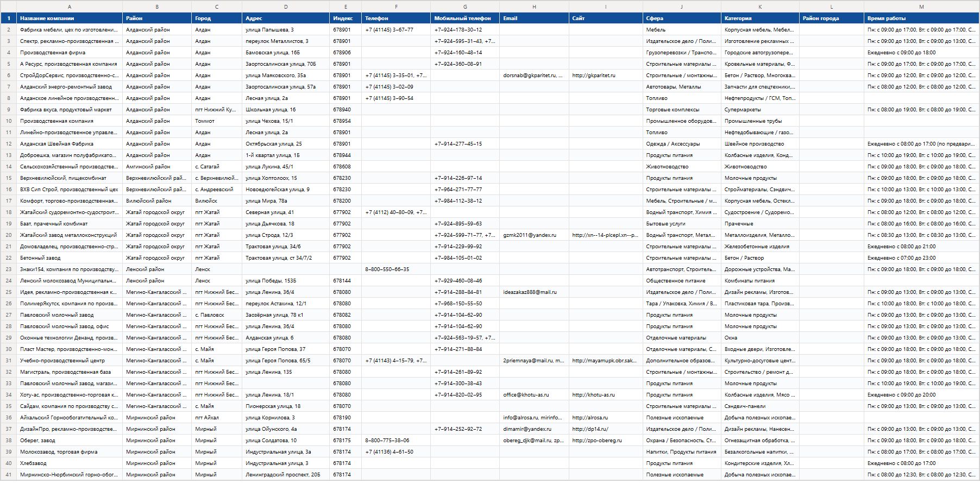980x490 pixels.
Task: Click the 'Сфера' header cell
Action: point(682,18)
